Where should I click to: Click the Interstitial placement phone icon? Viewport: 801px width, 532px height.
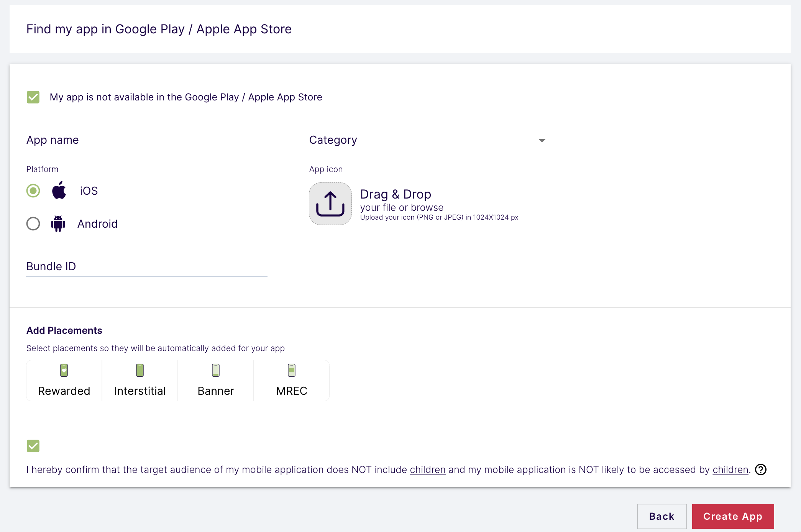pos(140,370)
